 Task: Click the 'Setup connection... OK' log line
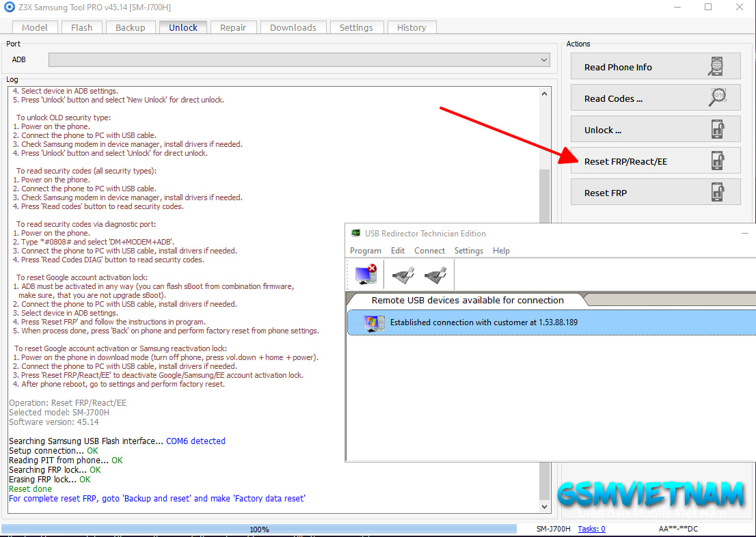53,451
